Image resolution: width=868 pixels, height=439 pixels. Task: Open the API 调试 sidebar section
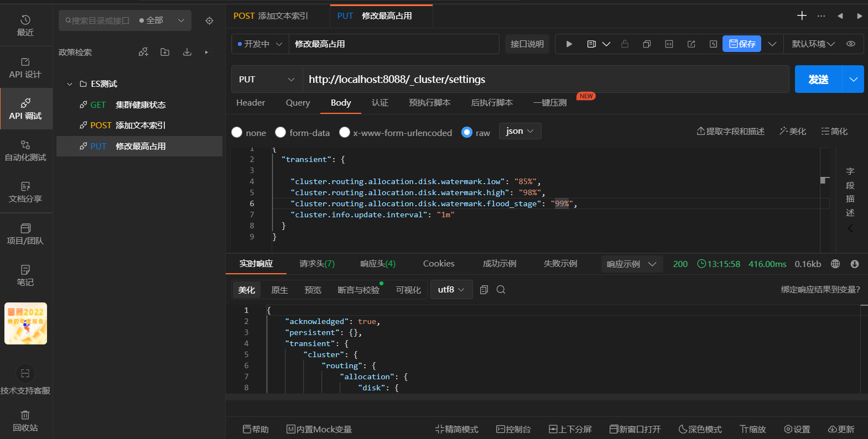point(25,109)
